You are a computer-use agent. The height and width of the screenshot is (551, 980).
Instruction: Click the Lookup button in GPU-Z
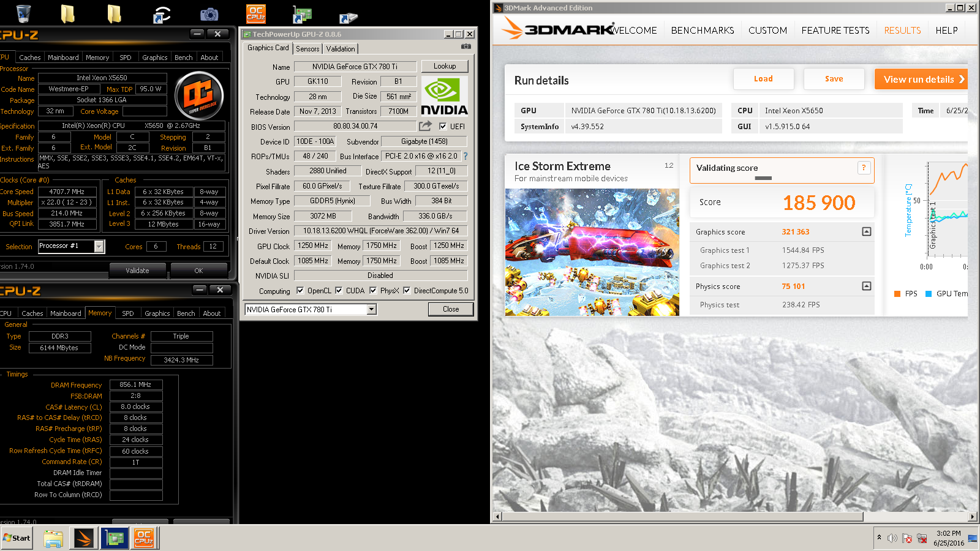pyautogui.click(x=445, y=66)
